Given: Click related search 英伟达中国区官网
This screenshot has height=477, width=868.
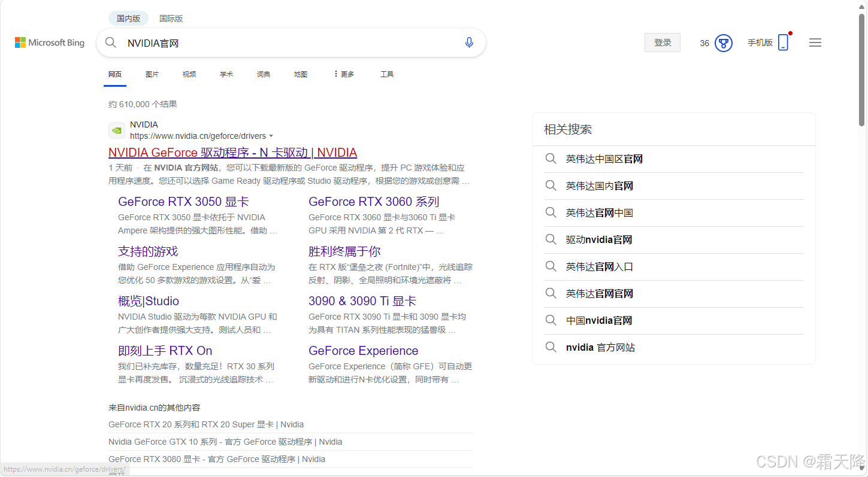Looking at the screenshot, I should point(604,159).
